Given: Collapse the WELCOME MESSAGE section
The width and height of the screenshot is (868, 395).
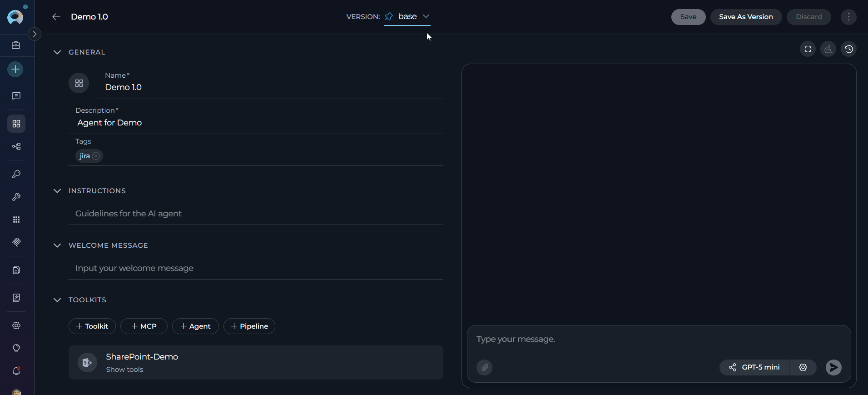Looking at the screenshot, I should coord(57,245).
